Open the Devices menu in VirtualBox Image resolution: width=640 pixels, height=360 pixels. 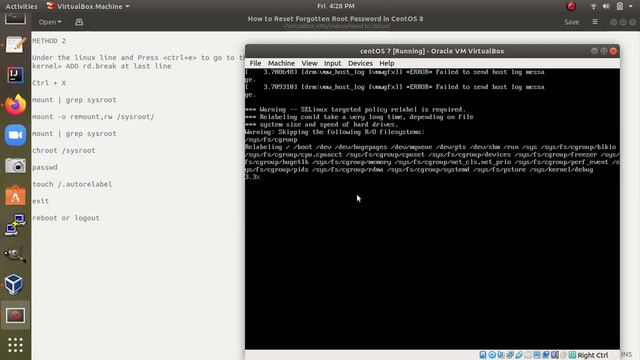click(x=360, y=63)
